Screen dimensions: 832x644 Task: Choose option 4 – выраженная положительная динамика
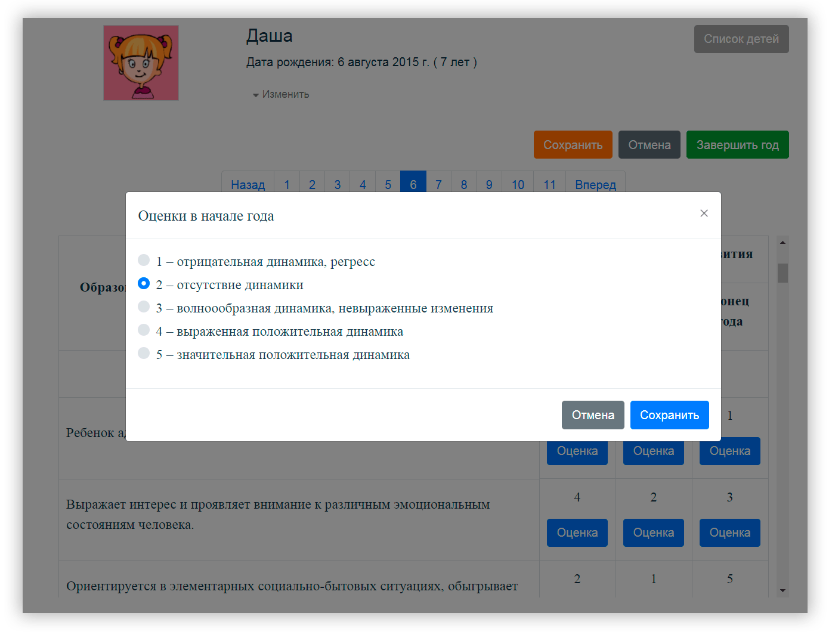[144, 330]
